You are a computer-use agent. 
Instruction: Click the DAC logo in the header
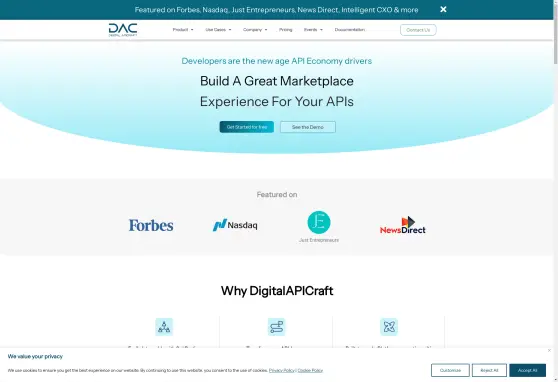[123, 30]
